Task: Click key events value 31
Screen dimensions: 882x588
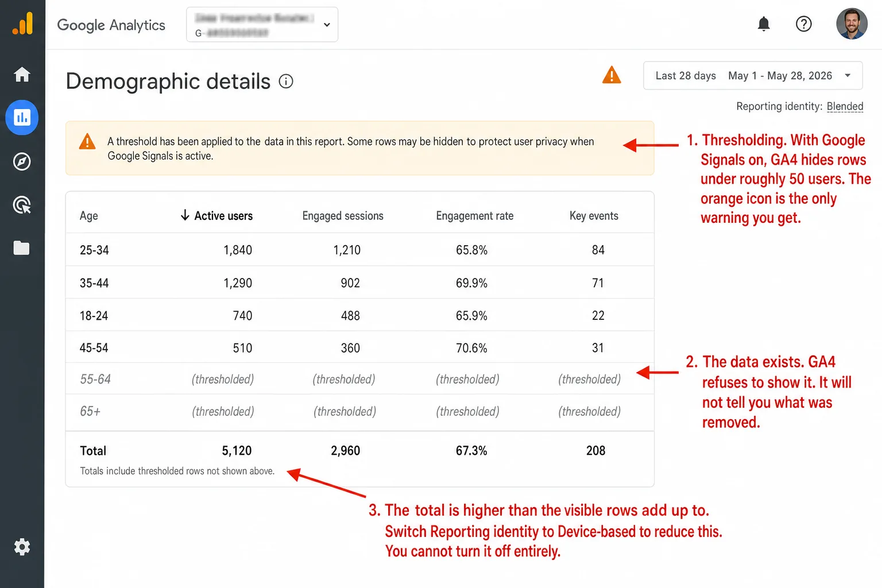Action: 598,348
